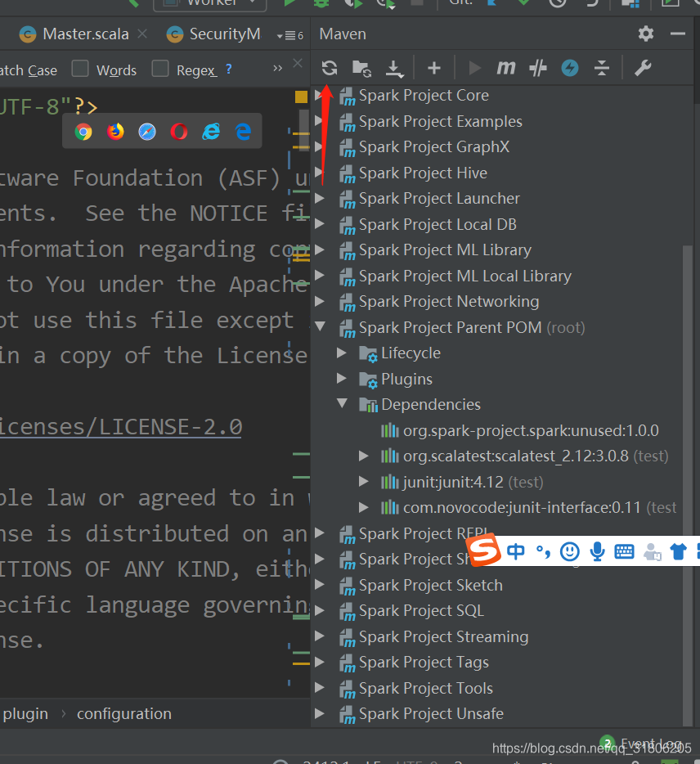700x764 pixels.
Task: Open in Chrome browser icon
Action: click(83, 132)
